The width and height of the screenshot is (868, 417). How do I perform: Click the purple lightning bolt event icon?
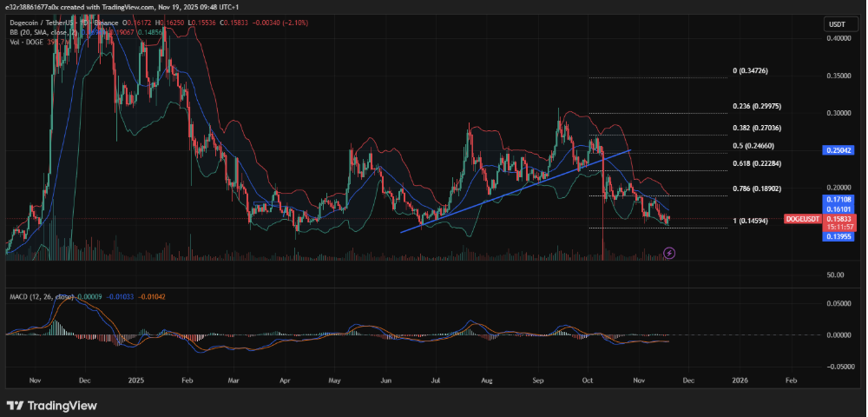(x=669, y=253)
